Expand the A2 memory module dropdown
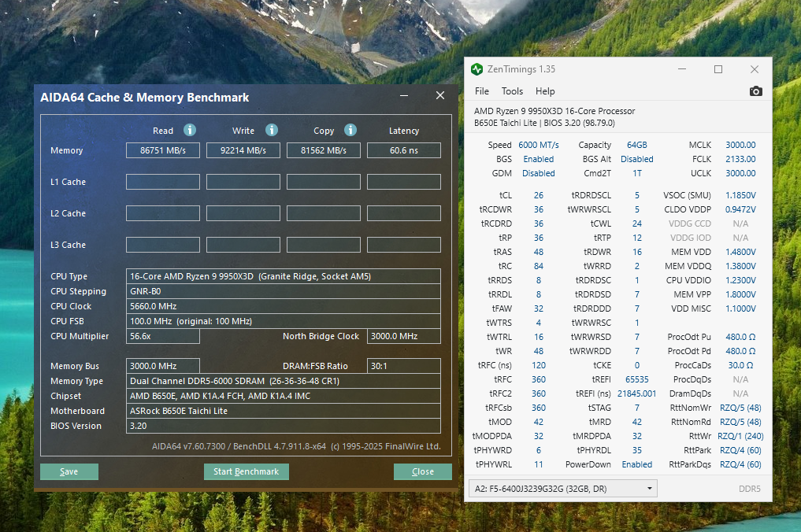 pos(562,489)
